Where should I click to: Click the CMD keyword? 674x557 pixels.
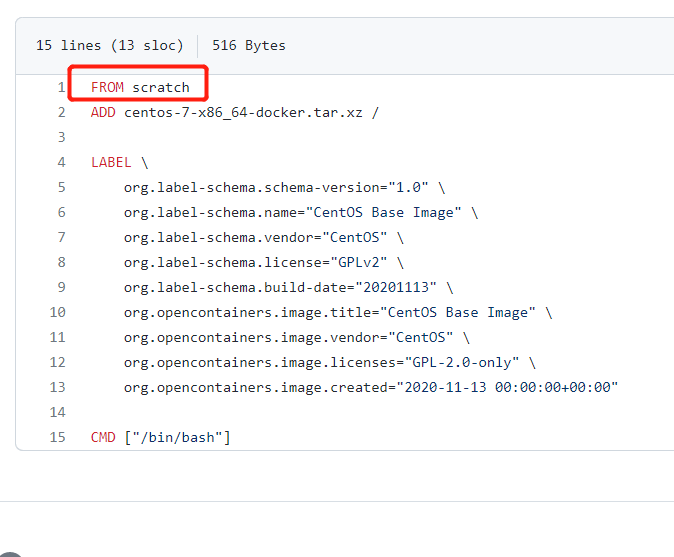click(x=103, y=437)
